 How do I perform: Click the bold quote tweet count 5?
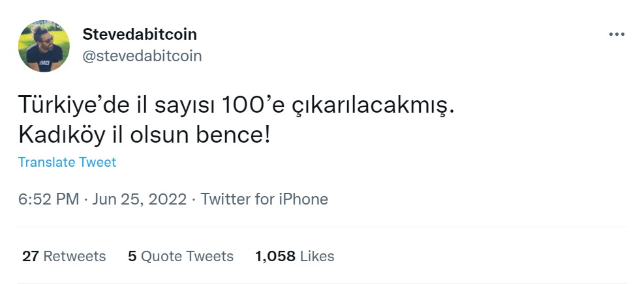132,256
